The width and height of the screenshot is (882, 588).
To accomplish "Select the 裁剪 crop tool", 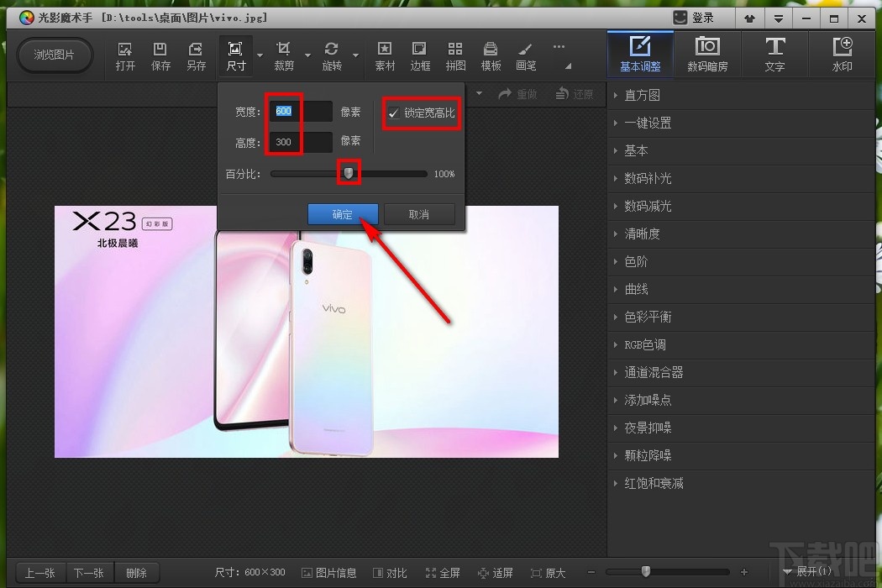I will coord(284,56).
